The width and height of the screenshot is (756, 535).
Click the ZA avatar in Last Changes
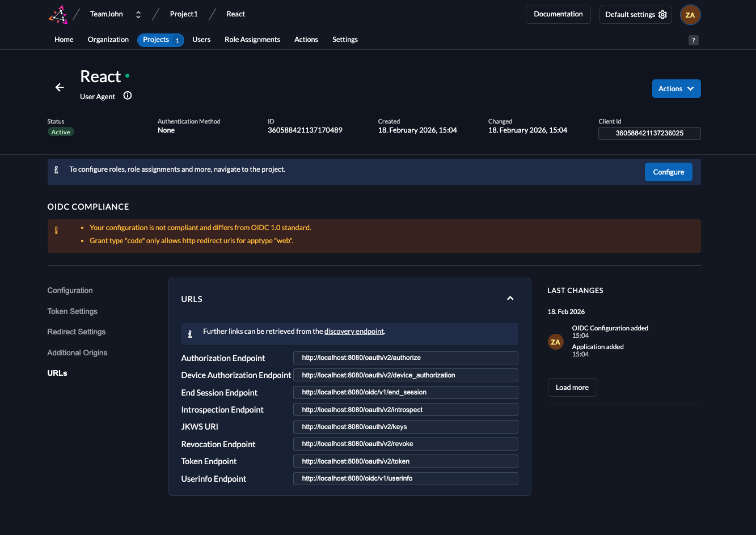(555, 342)
